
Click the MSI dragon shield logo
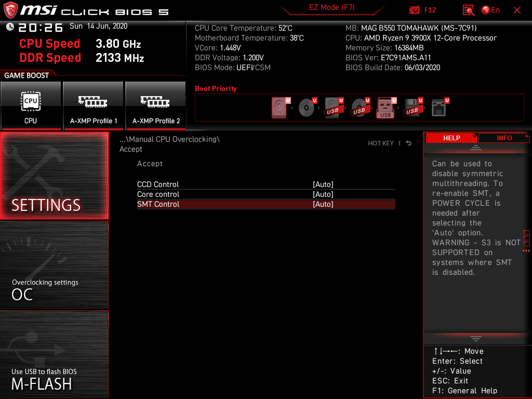click(x=10, y=10)
